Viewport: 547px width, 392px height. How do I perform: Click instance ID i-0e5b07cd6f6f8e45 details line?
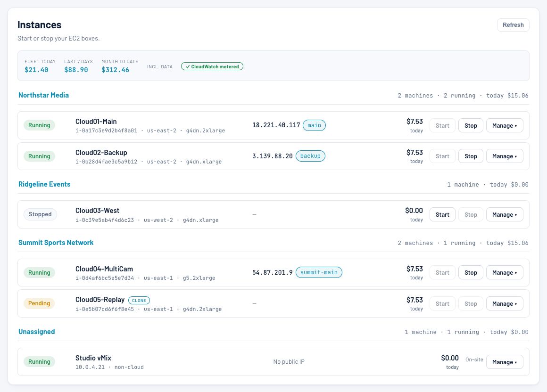point(148,309)
